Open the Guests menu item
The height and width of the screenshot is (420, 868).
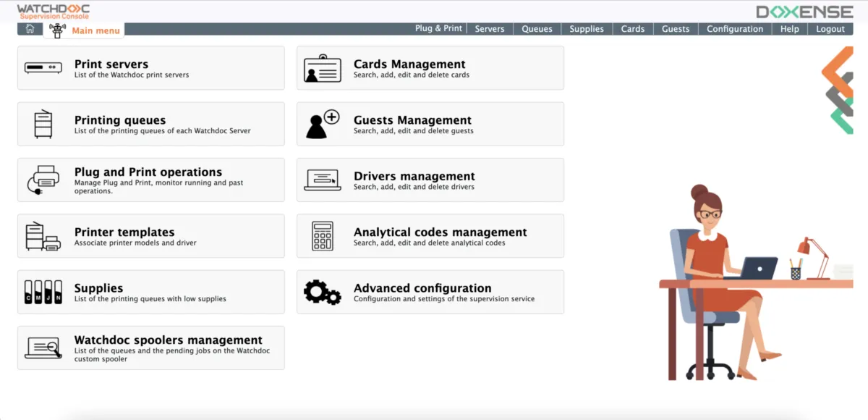click(676, 29)
